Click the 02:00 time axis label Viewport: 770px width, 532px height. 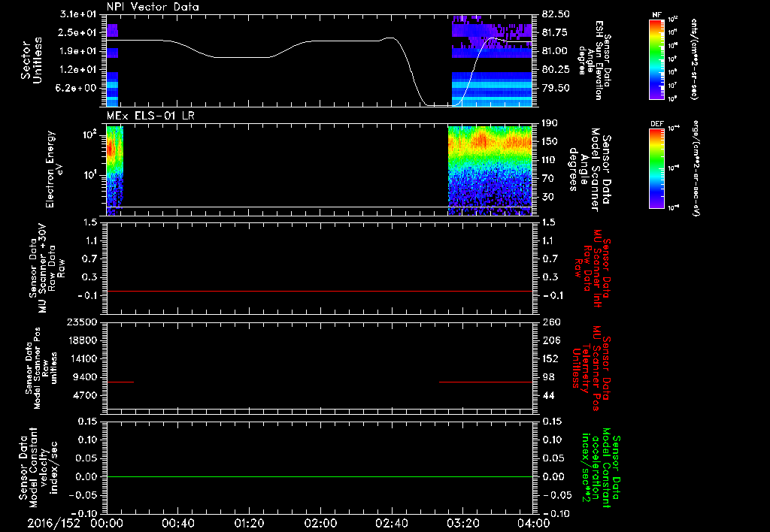tap(320, 523)
